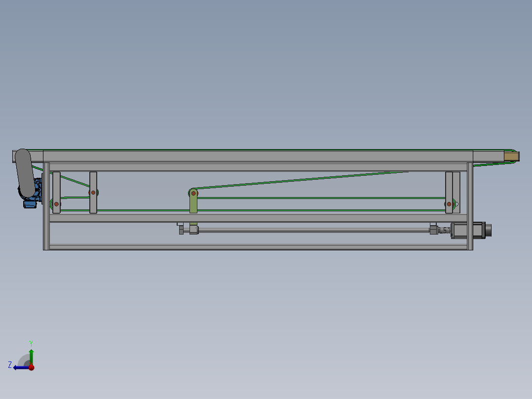This screenshot has width=532, height=399.
Task: Select the bottom frame rail
Action: (x=258, y=247)
